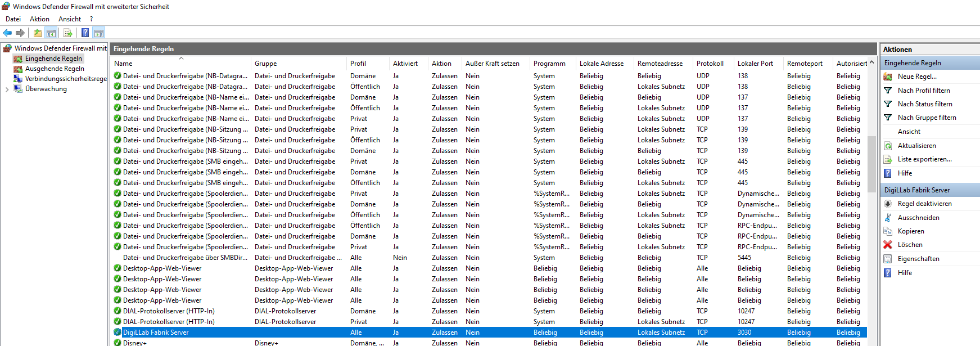Click Neue Regel... action link
980x346 pixels.
(917, 77)
